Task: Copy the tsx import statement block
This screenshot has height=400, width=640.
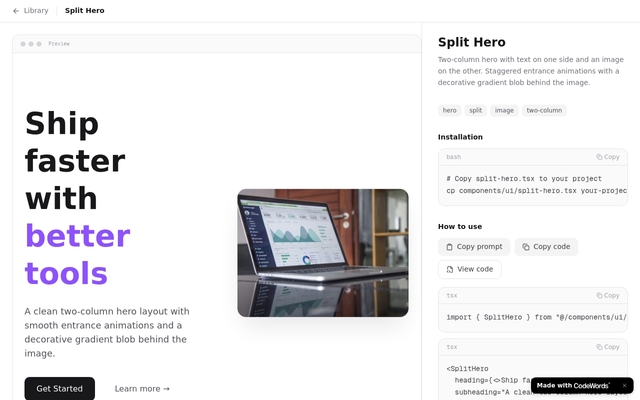Action: 607,295
